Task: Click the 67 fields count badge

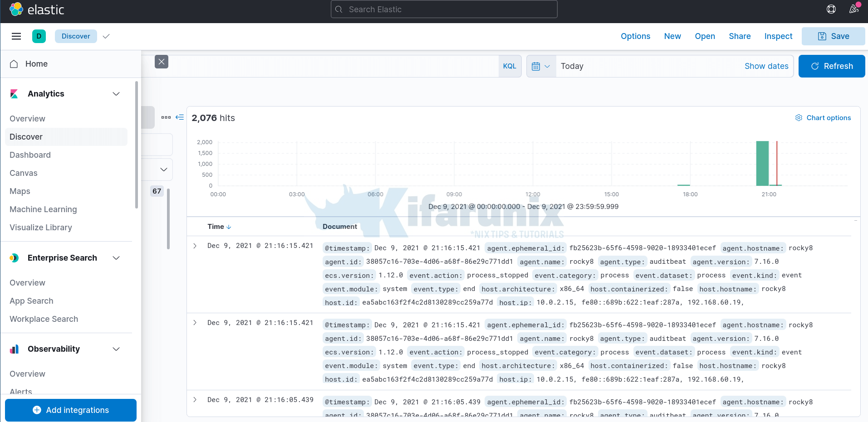Action: coord(157,191)
